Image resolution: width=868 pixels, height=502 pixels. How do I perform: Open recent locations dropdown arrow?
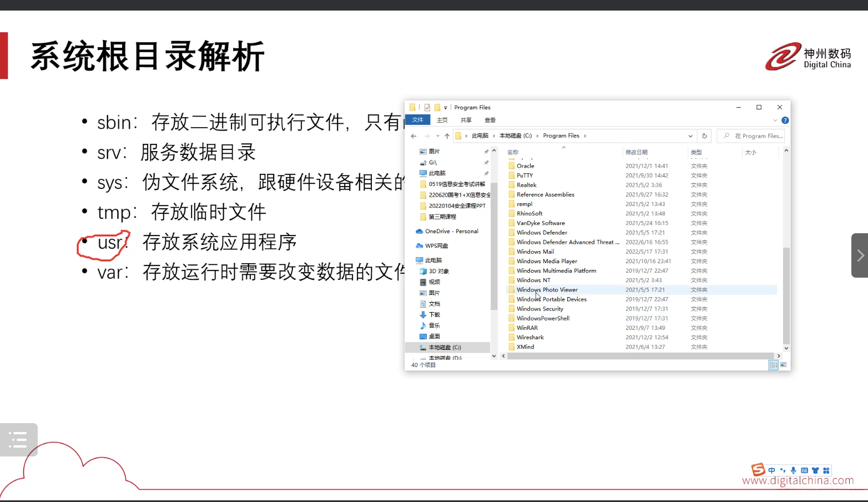(437, 136)
